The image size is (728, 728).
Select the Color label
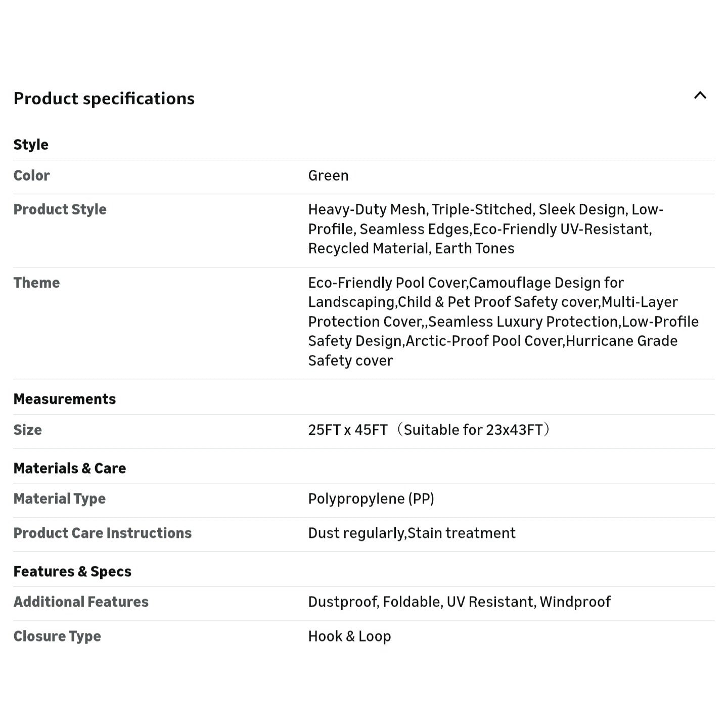pyautogui.click(x=31, y=175)
